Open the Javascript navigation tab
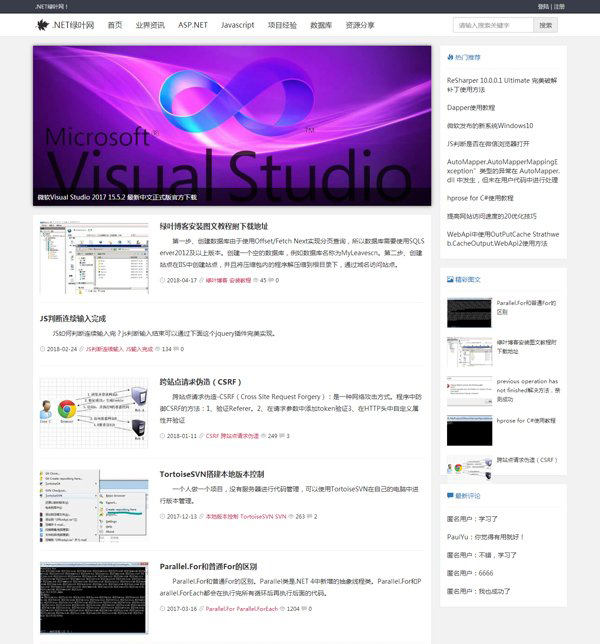This screenshot has width=600, height=644. click(x=237, y=25)
